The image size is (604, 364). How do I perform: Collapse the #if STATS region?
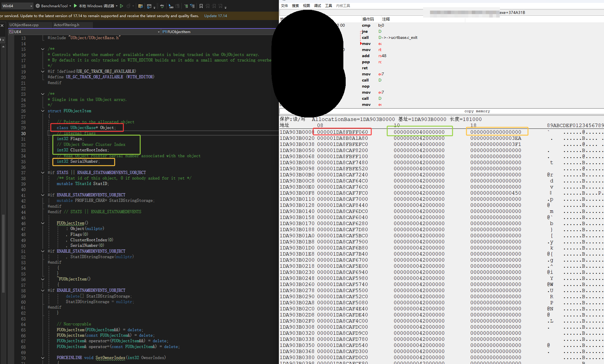pyautogui.click(x=43, y=173)
